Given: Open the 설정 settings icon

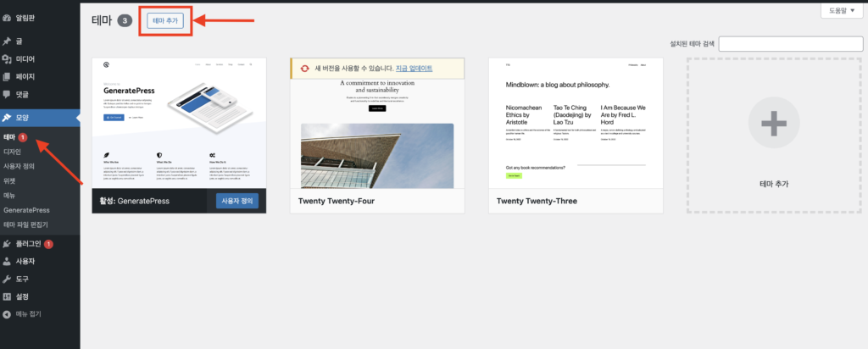Looking at the screenshot, I should pos(7,297).
